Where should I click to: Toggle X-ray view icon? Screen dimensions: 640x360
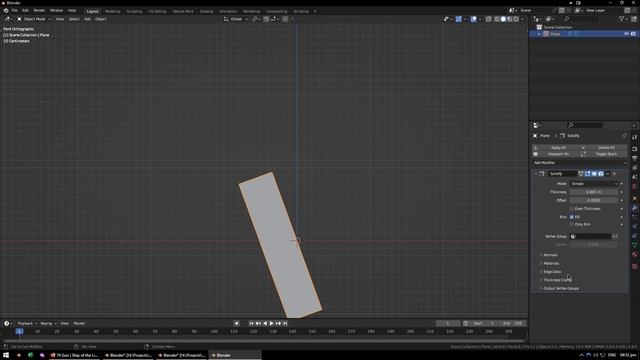pos(489,19)
